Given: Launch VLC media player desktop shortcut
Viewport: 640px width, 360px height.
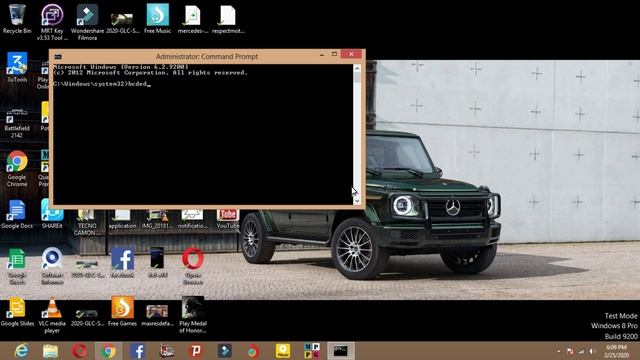Looking at the screenshot, I should [x=52, y=316].
